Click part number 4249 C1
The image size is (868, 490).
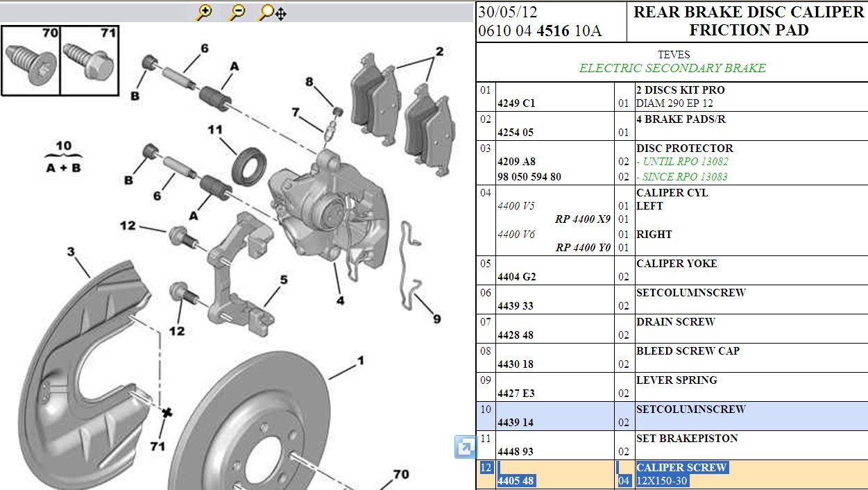[x=516, y=103]
